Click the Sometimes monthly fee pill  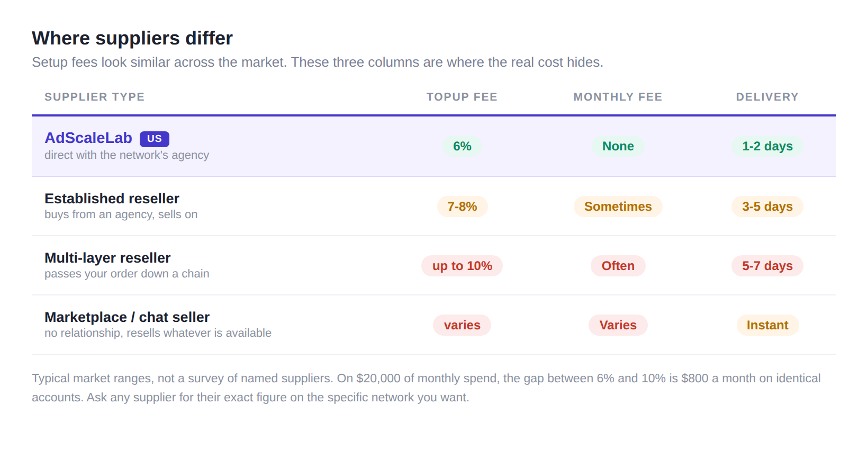coord(618,206)
